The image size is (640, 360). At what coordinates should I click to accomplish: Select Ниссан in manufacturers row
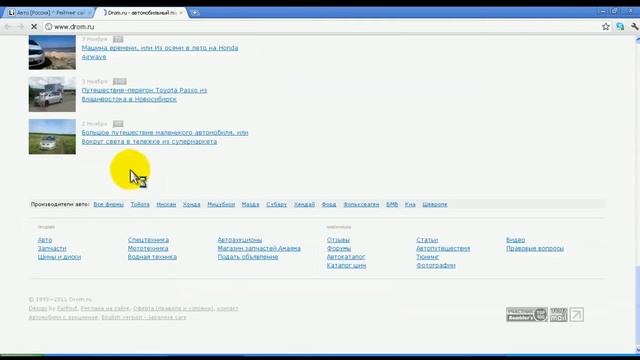coord(166,204)
